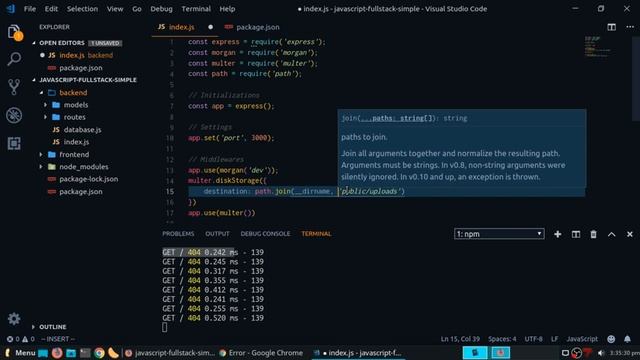Expand the node_modules folder
The height and width of the screenshot is (360, 640).
point(84,167)
